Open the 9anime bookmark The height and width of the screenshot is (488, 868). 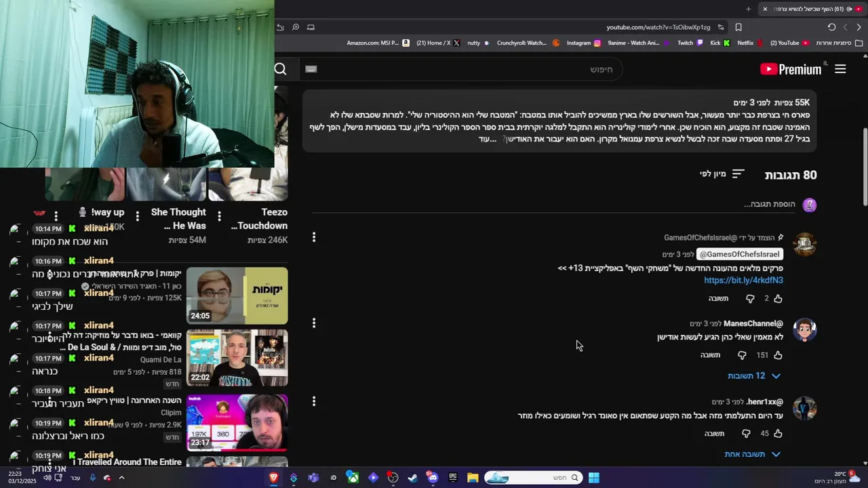[x=638, y=43]
